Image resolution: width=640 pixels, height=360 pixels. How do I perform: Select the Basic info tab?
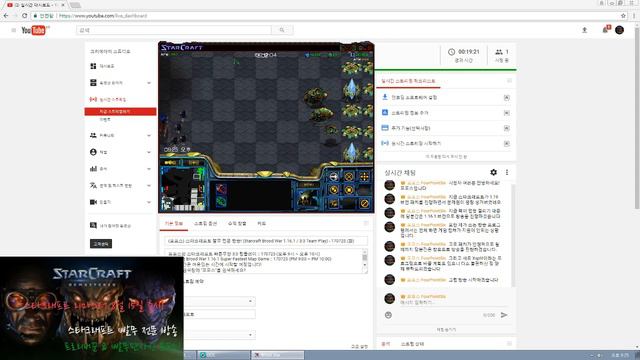(174, 224)
